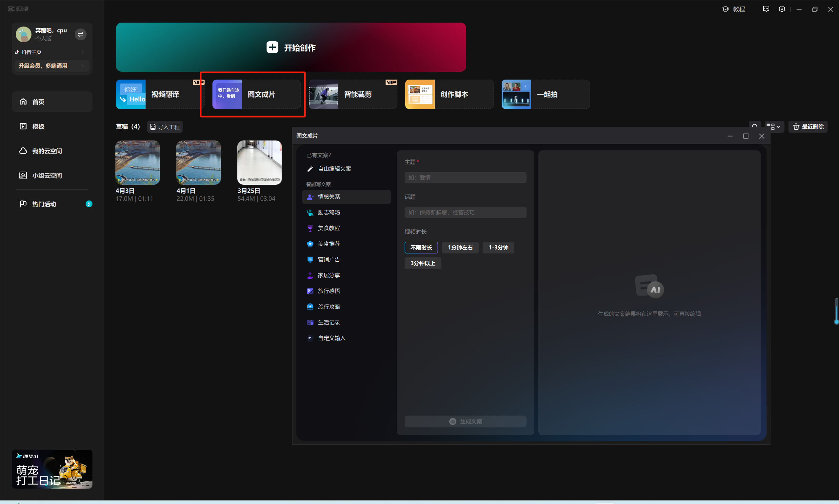Click the 导入工程 import button
Screen dimensions: 839x504
pos(165,127)
